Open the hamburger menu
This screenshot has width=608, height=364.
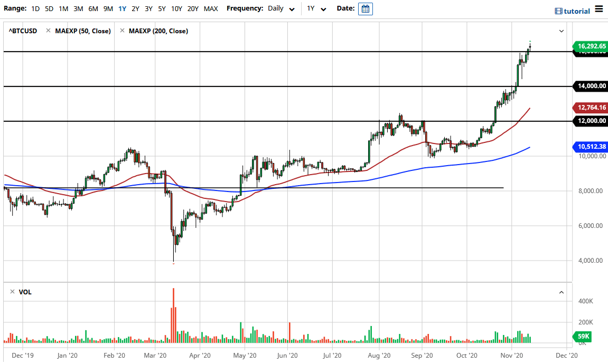coord(600,8)
